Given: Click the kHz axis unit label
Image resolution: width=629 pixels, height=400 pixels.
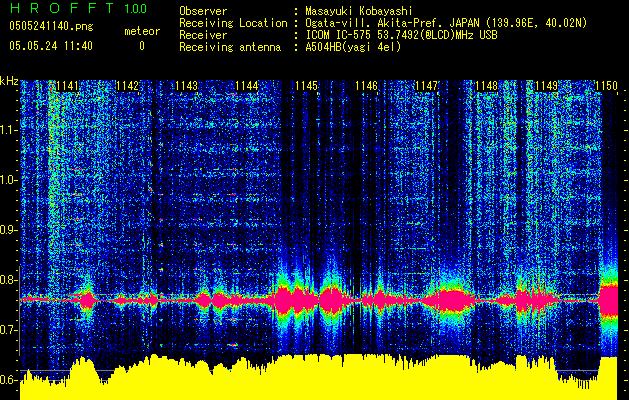Looking at the screenshot, I should point(9,81).
